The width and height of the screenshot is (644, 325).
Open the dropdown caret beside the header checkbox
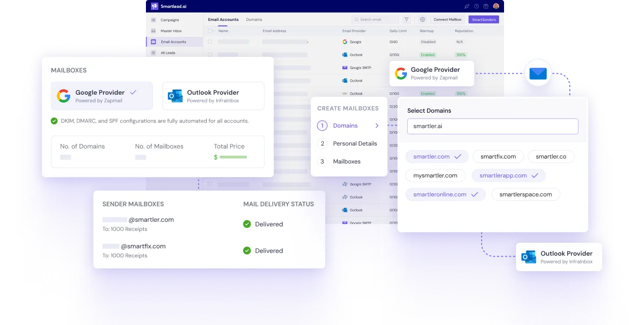click(214, 31)
